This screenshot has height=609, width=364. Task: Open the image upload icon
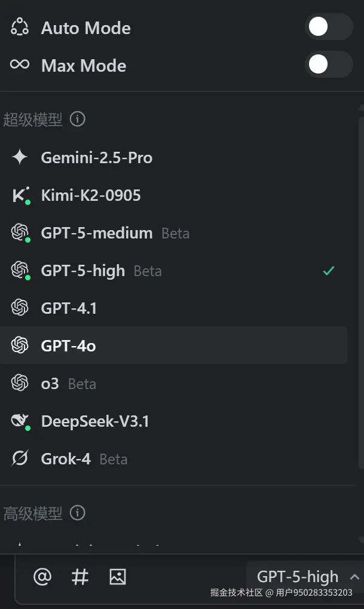(118, 577)
